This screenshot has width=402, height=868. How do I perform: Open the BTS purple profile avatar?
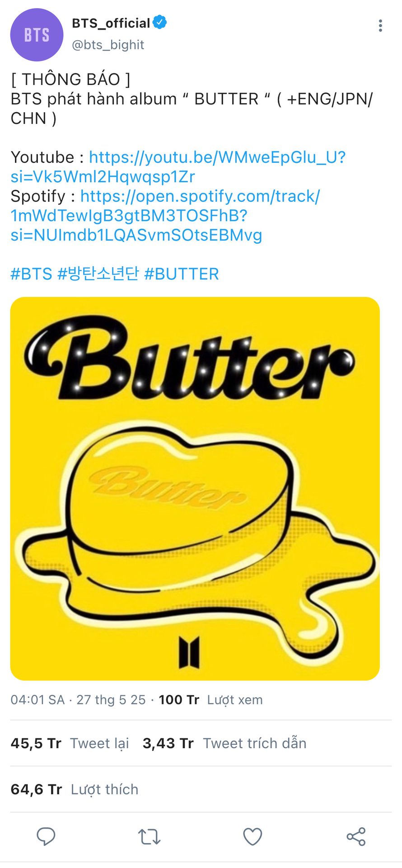coord(37,35)
